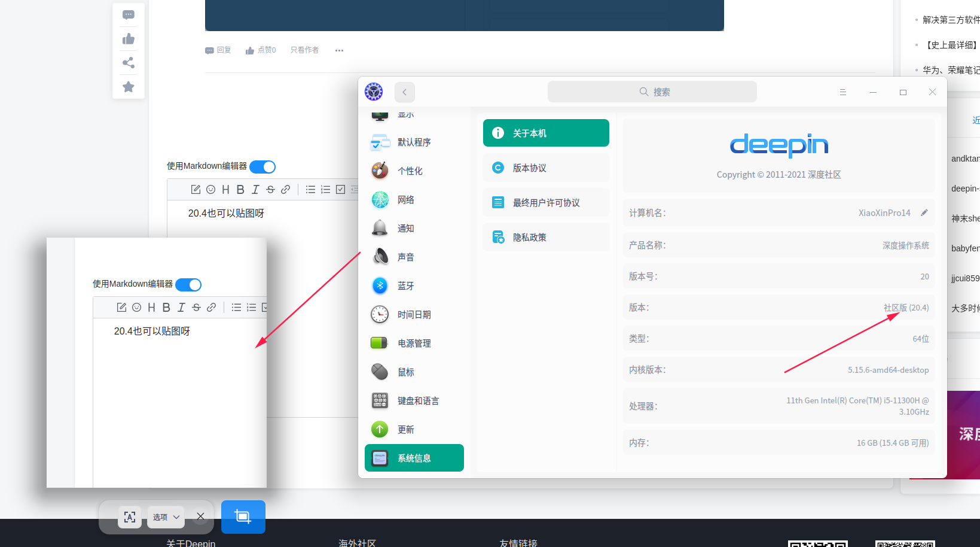Expand the 选项 options dropdown

coord(166,517)
